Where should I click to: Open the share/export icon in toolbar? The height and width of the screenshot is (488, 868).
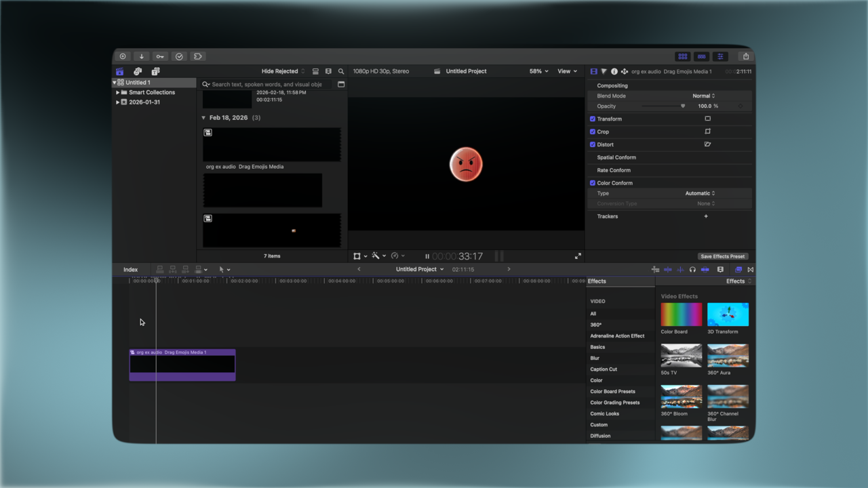[x=746, y=56]
